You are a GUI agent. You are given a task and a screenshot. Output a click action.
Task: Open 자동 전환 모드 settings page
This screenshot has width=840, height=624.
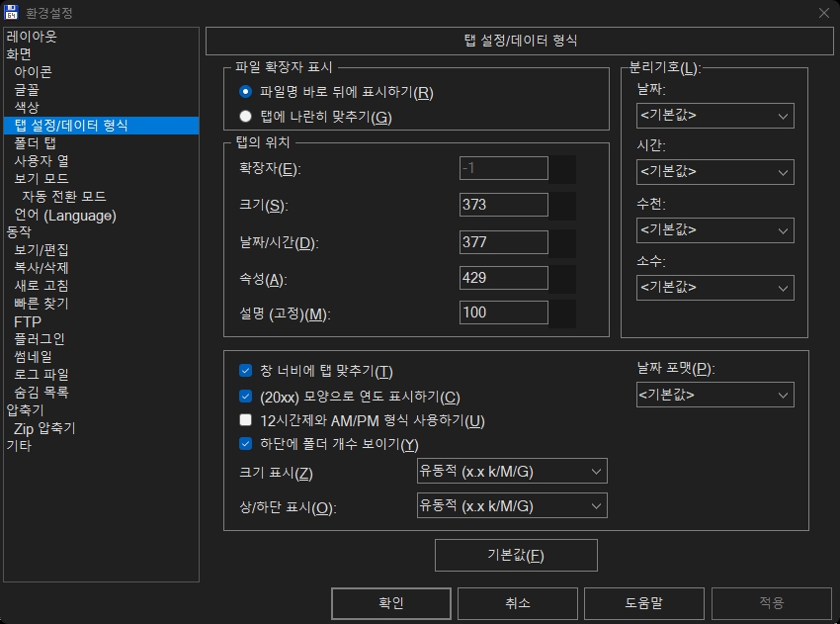64,196
